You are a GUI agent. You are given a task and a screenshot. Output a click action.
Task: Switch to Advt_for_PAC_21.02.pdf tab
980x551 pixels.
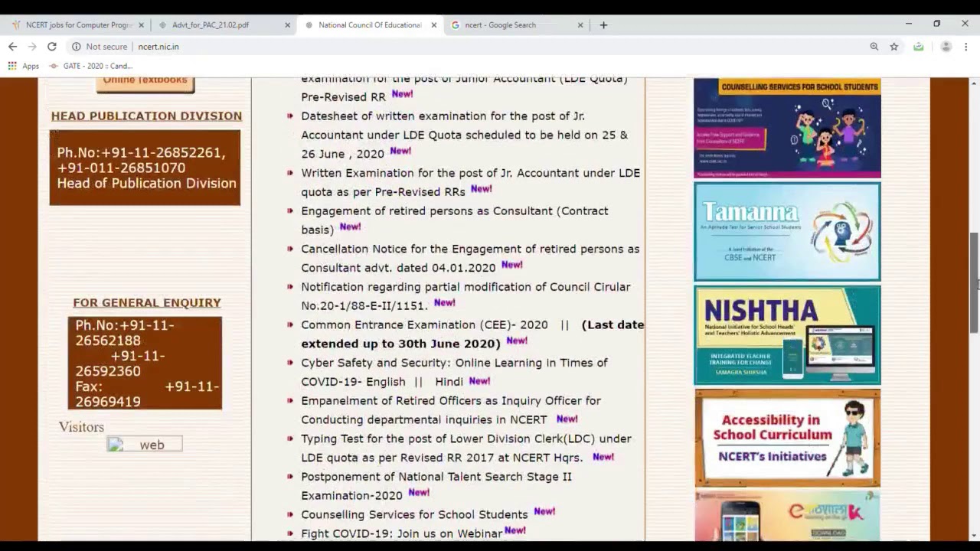(x=222, y=25)
